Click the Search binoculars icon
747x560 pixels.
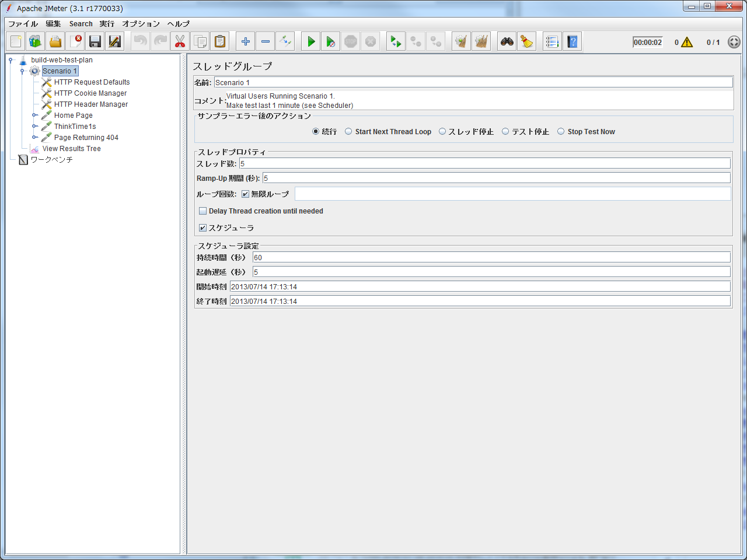[x=507, y=41]
